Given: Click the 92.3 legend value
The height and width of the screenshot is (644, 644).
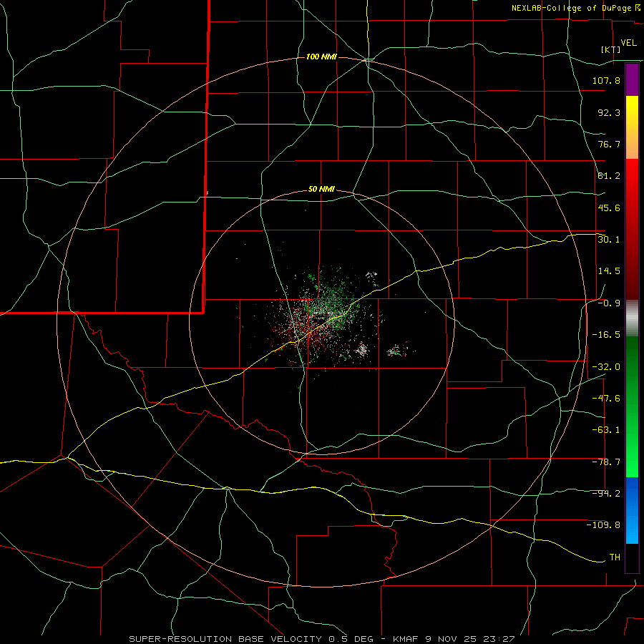Looking at the screenshot, I should tap(609, 112).
